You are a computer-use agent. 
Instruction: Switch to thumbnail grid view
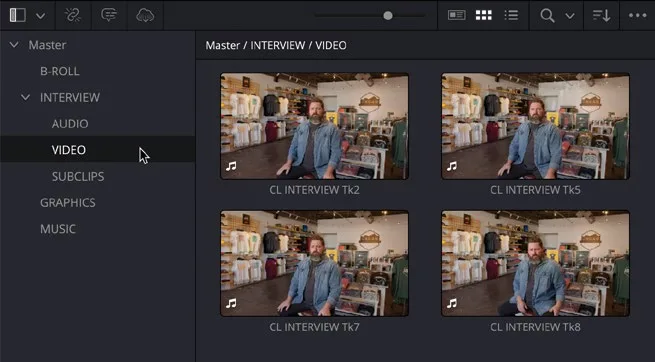coord(484,15)
